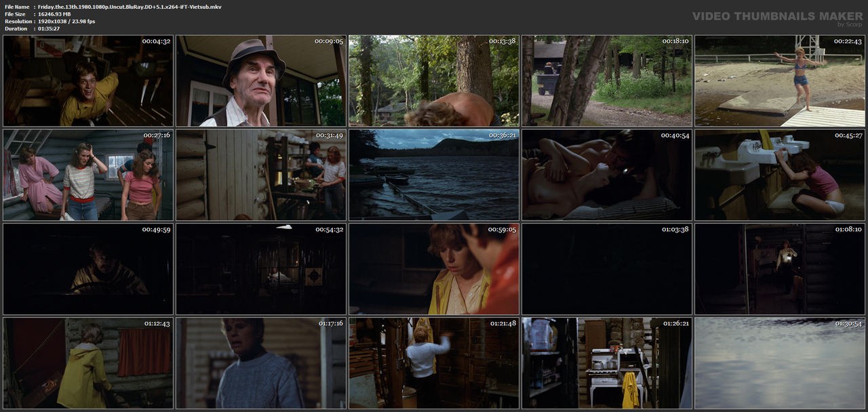868x412 pixels.
Task: Open the thumbnail stamped 01:21:48
Action: coord(434,363)
